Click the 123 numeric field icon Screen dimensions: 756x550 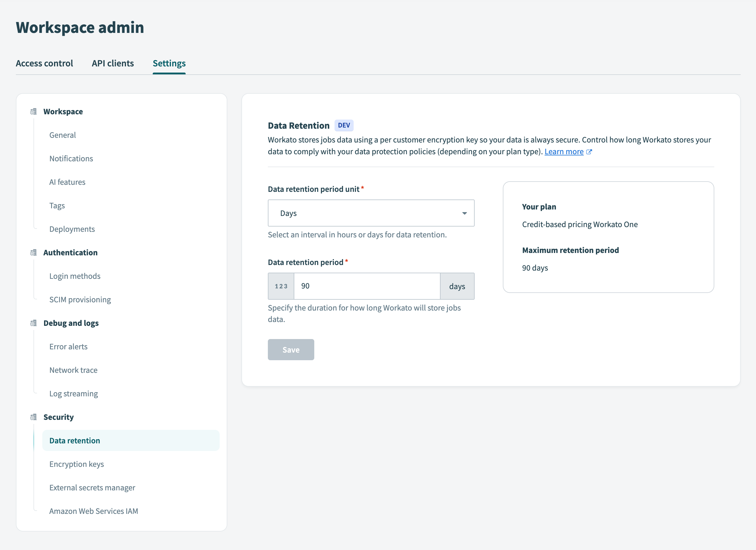point(281,286)
